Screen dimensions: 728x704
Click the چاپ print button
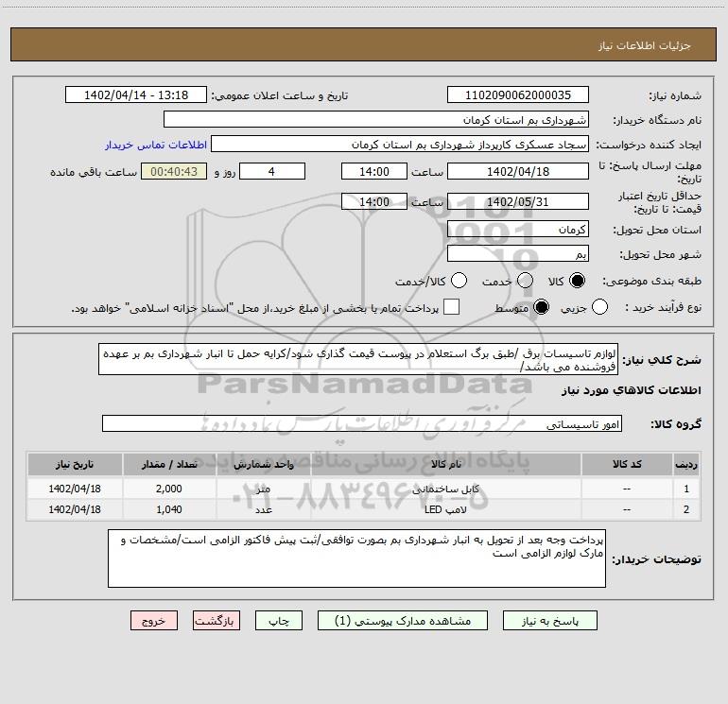click(279, 621)
